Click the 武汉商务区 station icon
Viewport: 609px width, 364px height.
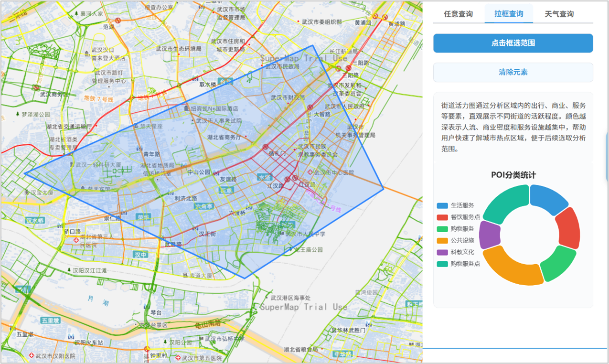pos(36,88)
